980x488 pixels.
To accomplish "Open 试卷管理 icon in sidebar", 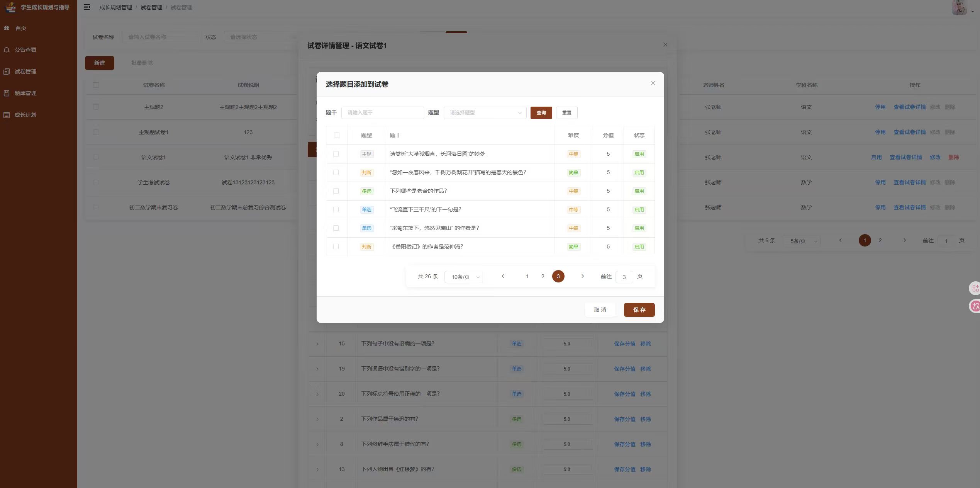I will pos(7,71).
